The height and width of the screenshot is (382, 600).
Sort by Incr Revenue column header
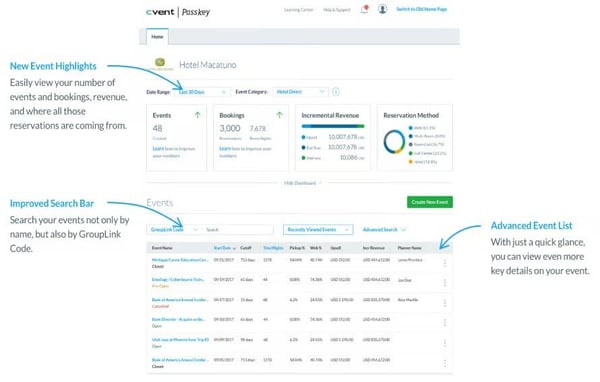coord(373,248)
